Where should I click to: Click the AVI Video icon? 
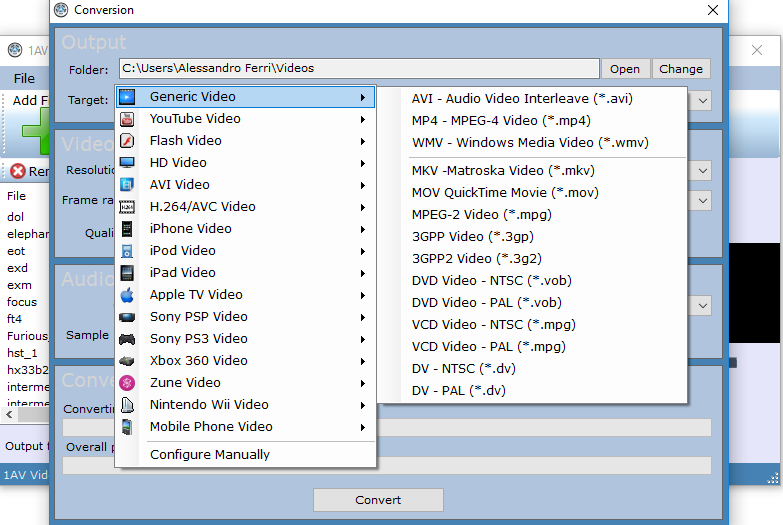pyautogui.click(x=127, y=185)
